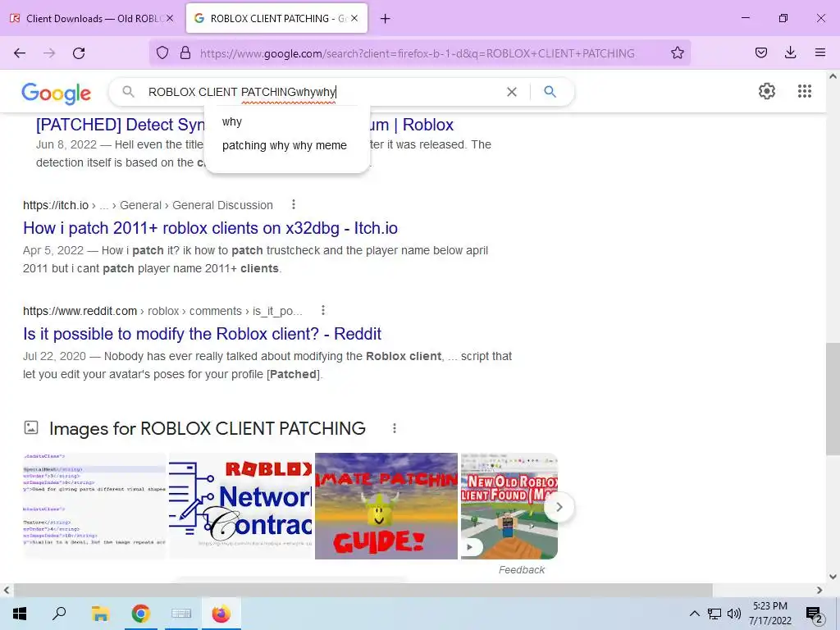
Task: Click the vertical scrollbar up arrow
Action: point(833,76)
